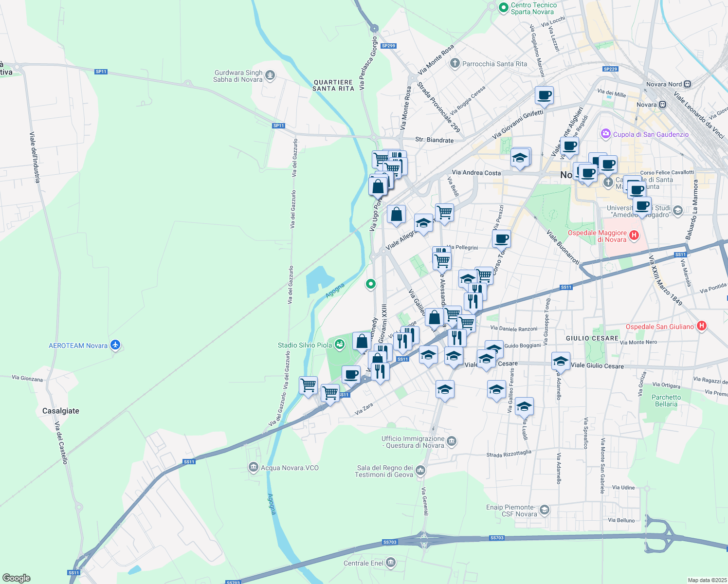Click the graduation cap marker above Ufficio Immigrazione
Viewport: 728px width, 584px height.
pyautogui.click(x=445, y=391)
